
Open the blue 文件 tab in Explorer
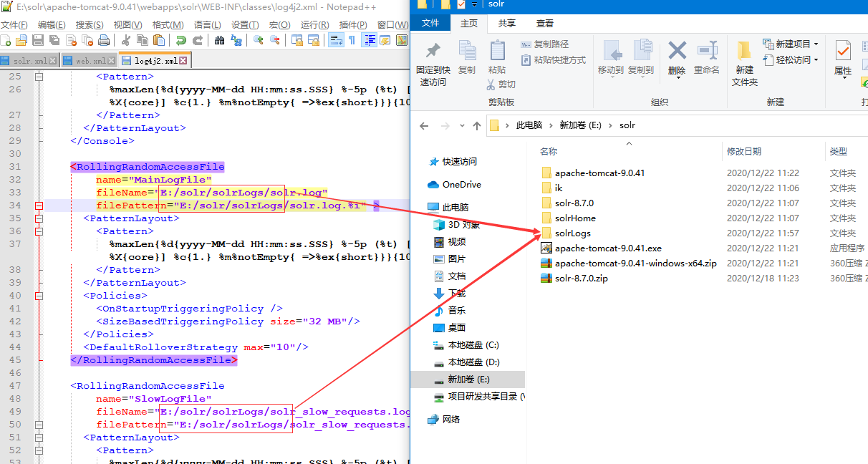point(430,23)
